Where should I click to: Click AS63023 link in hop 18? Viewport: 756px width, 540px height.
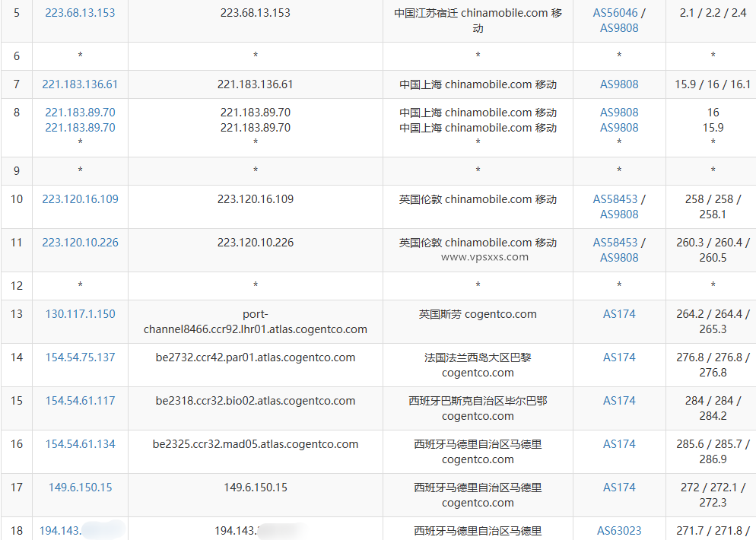(x=619, y=531)
